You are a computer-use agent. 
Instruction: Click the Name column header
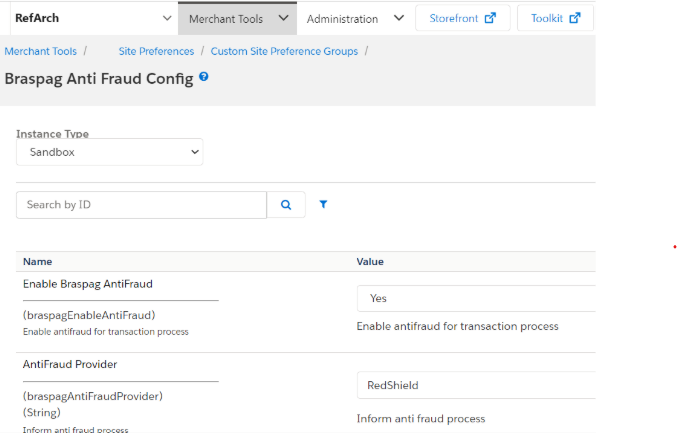[x=38, y=262]
